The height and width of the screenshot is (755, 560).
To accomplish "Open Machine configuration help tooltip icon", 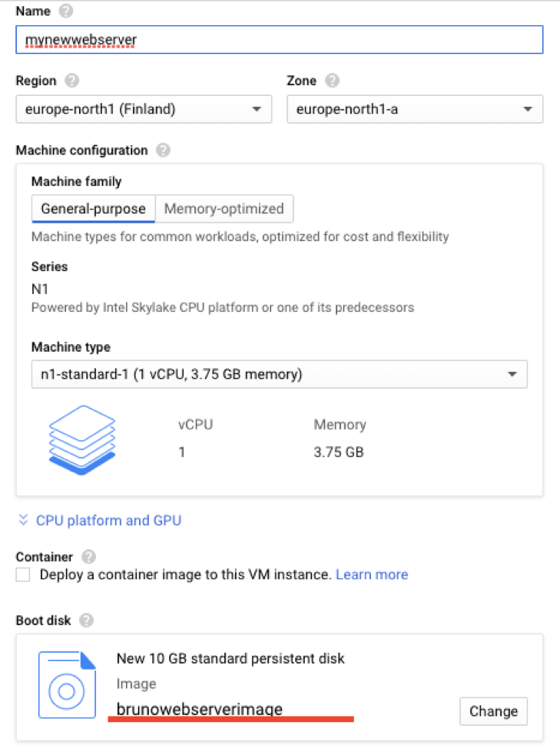I will pos(163,151).
